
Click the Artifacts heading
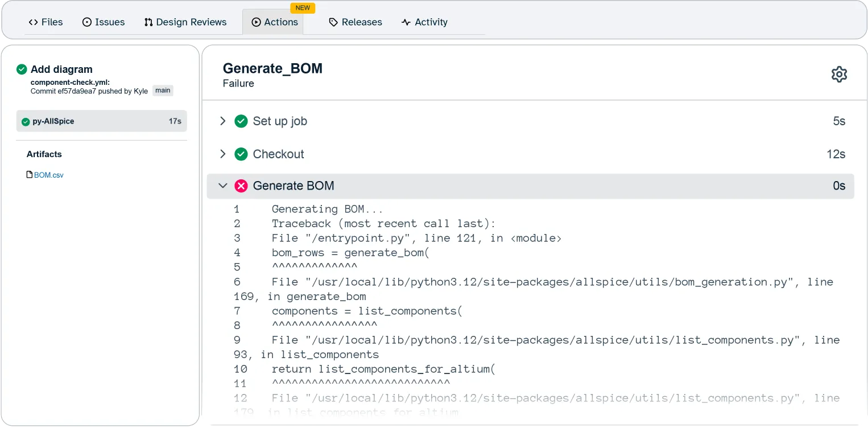(44, 154)
